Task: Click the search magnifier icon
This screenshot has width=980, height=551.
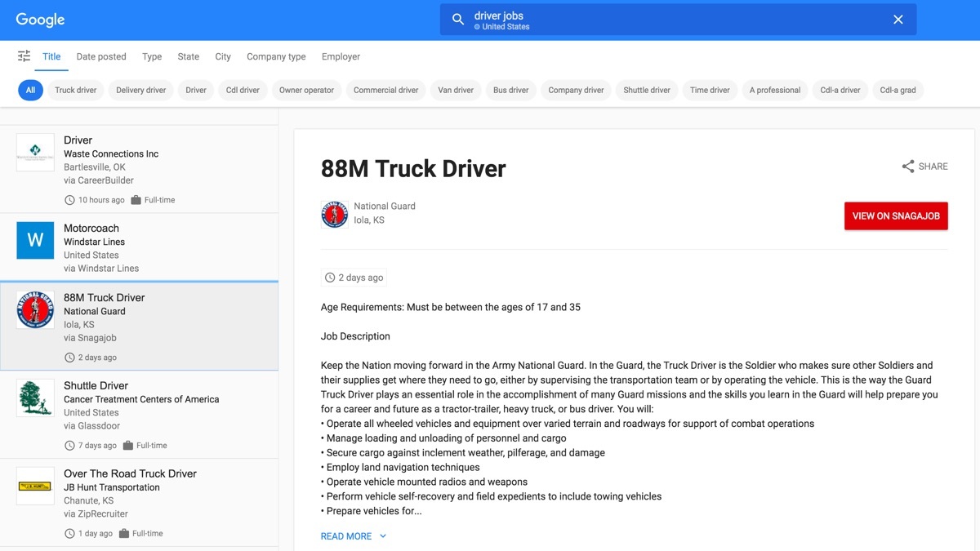Action: click(458, 20)
